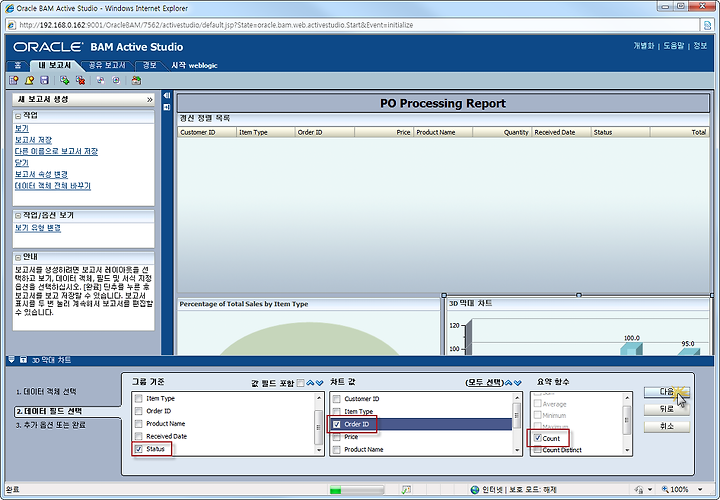The image size is (720, 500).
Task: Open the status bar security dropdown arrow
Action: click(x=649, y=490)
